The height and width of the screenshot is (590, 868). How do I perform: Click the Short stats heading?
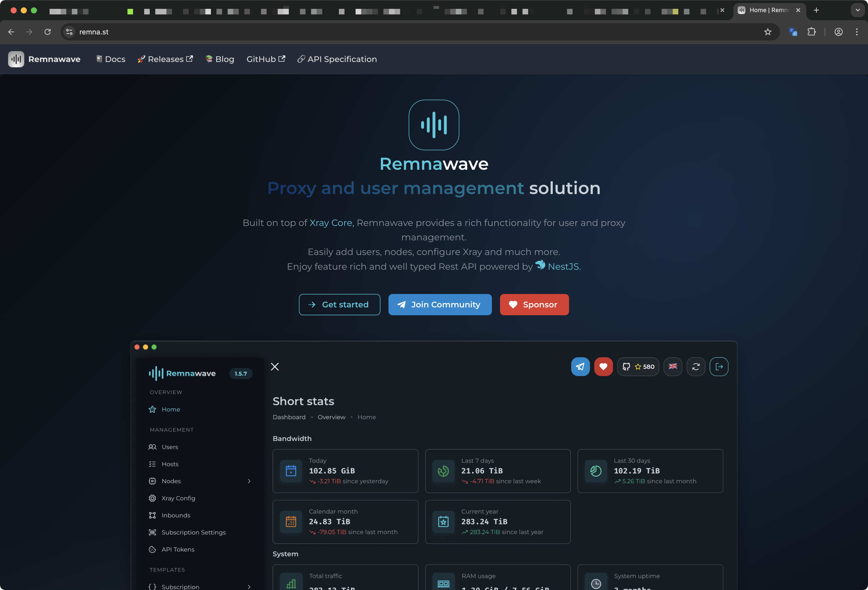(303, 401)
